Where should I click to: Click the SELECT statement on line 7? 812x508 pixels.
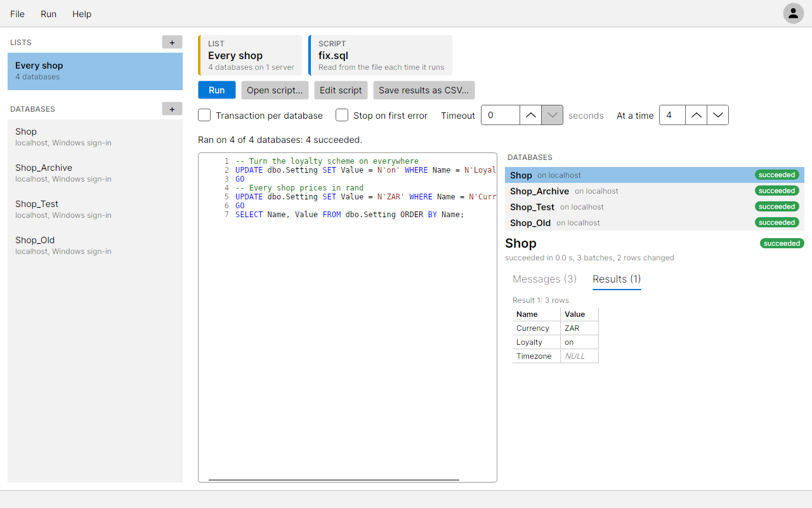pos(350,215)
